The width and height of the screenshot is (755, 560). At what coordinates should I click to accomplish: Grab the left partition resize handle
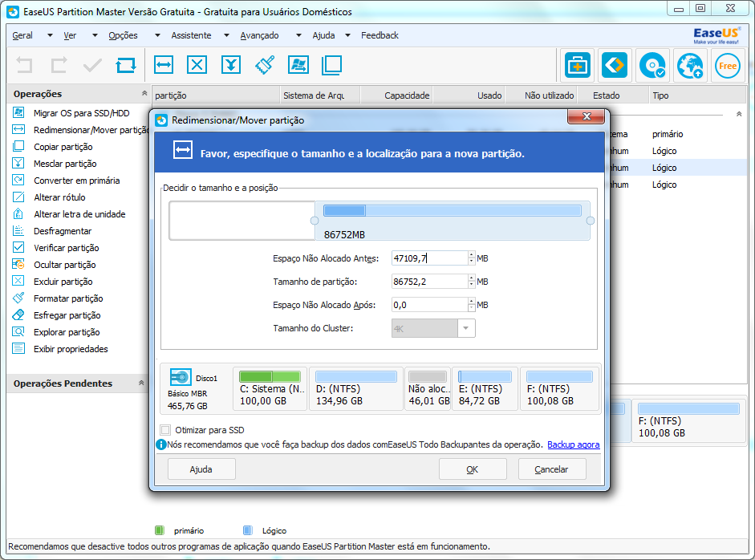[315, 221]
